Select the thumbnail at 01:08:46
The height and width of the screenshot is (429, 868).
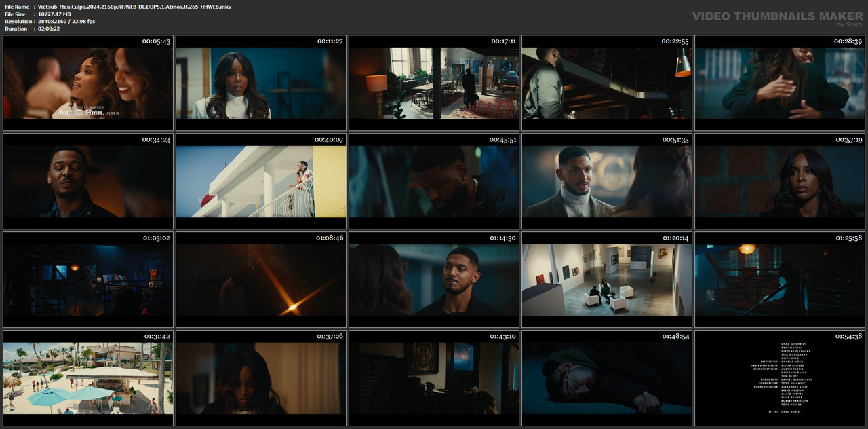261,280
